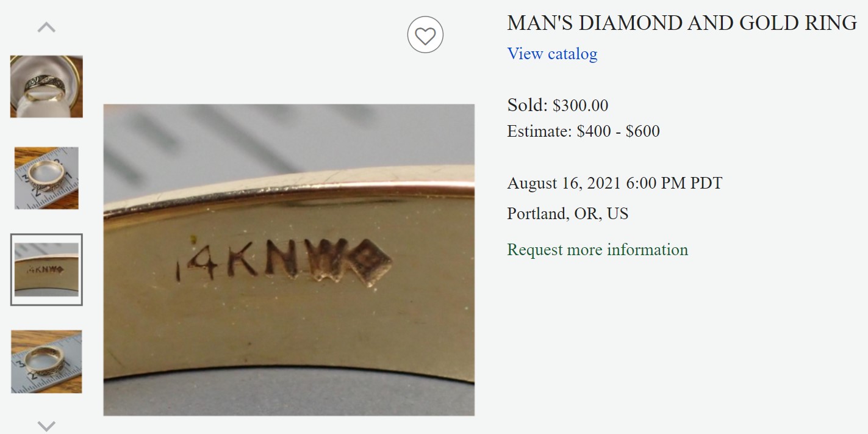868x434 pixels.
Task: Click the Sold $300.00 price text
Action: click(558, 105)
